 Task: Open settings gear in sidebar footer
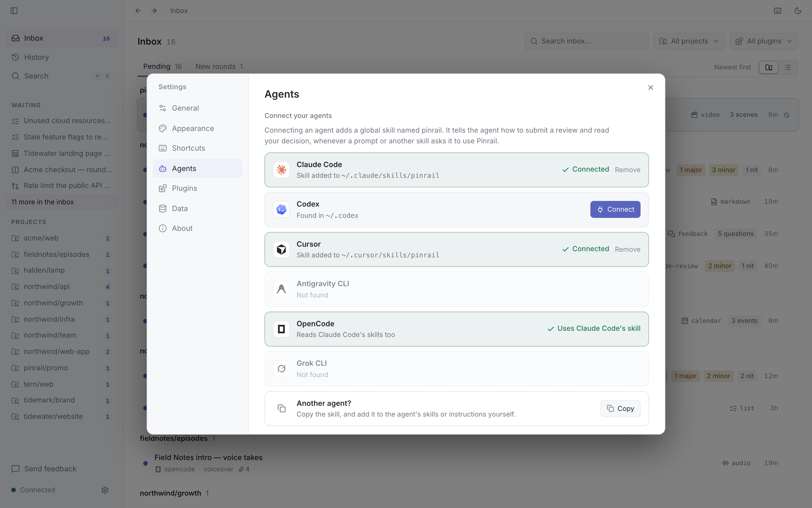105,490
